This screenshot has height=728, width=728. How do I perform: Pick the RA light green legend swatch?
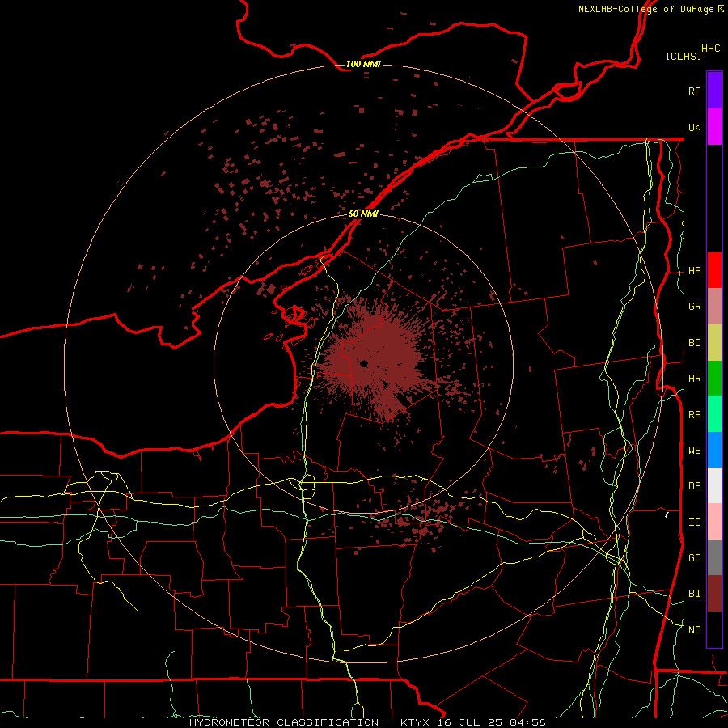[x=714, y=414]
